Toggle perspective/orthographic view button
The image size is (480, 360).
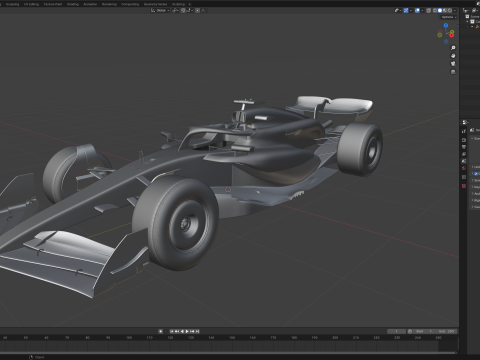click(453, 72)
